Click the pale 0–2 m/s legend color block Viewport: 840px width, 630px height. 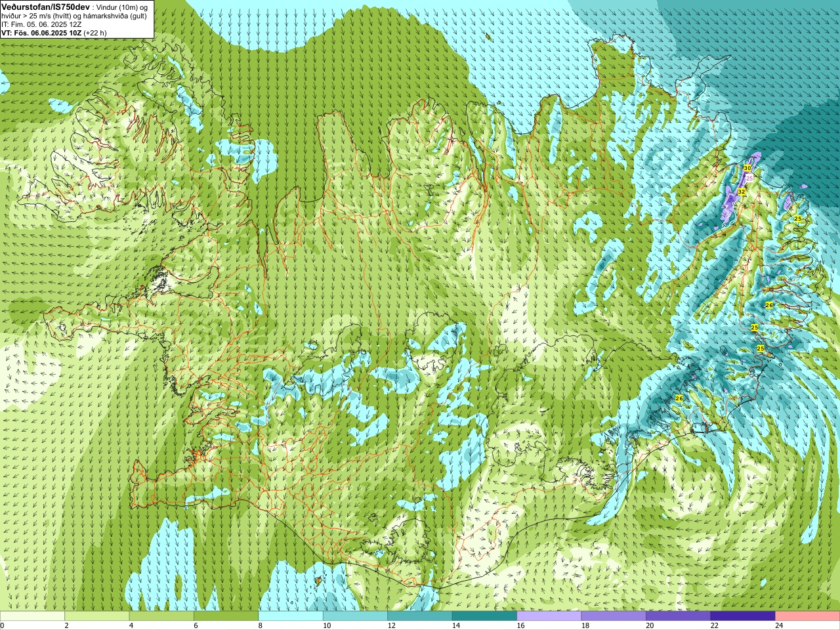click(32, 616)
